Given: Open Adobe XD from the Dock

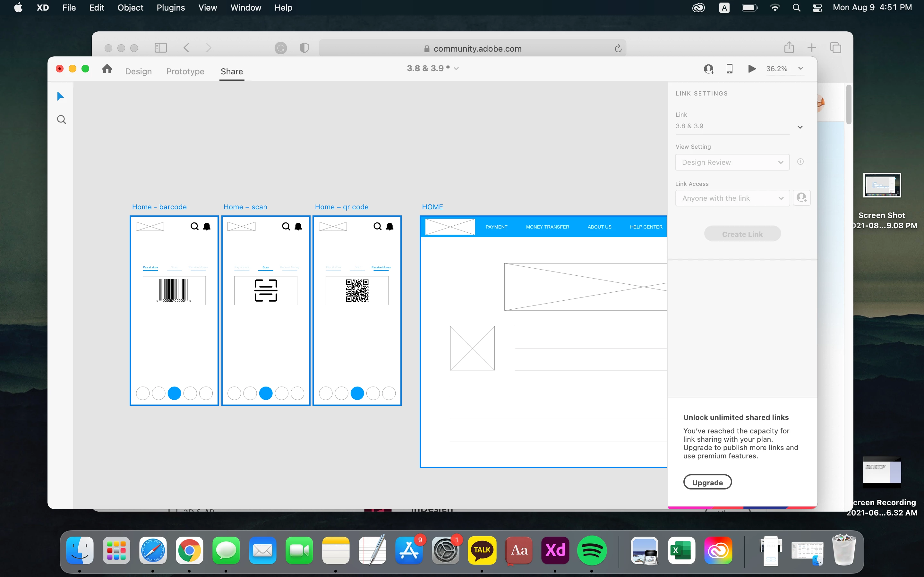Looking at the screenshot, I should (555, 550).
